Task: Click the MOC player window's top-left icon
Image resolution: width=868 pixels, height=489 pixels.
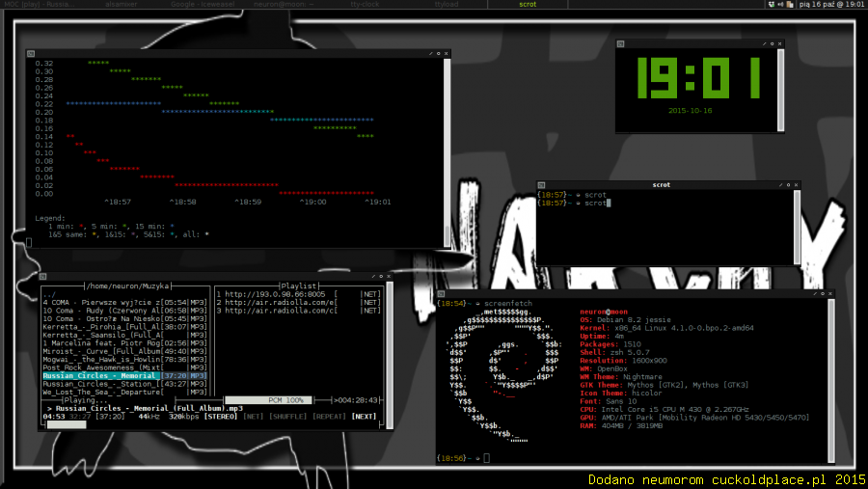Action: click(x=45, y=276)
